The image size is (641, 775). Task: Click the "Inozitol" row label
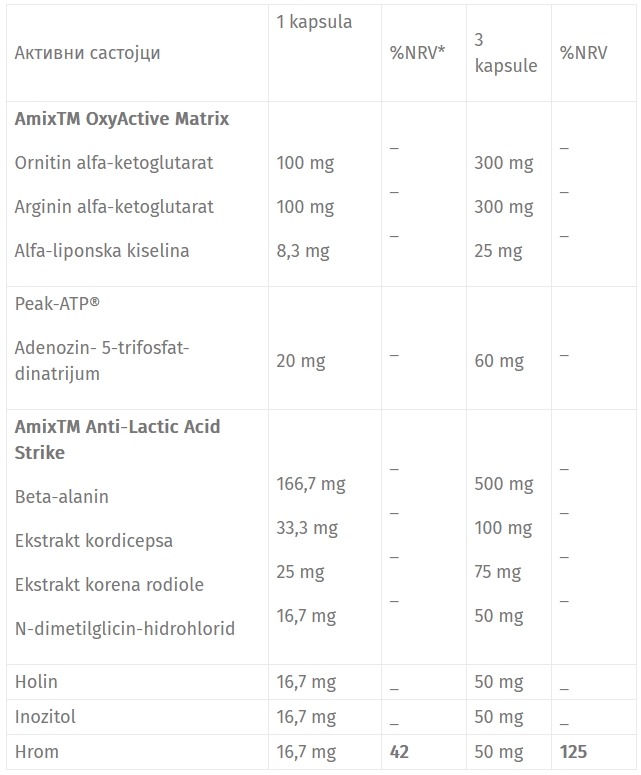[46, 717]
